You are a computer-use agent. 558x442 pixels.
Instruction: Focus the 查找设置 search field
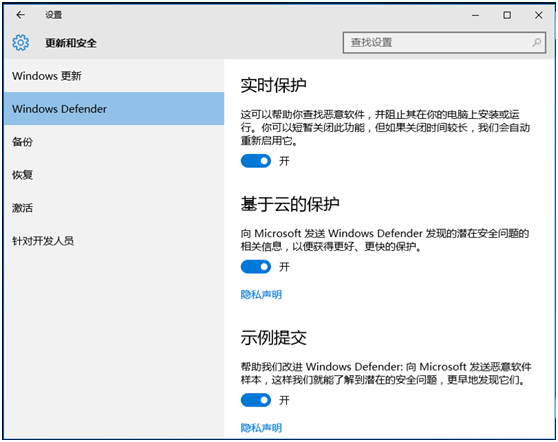pos(444,43)
